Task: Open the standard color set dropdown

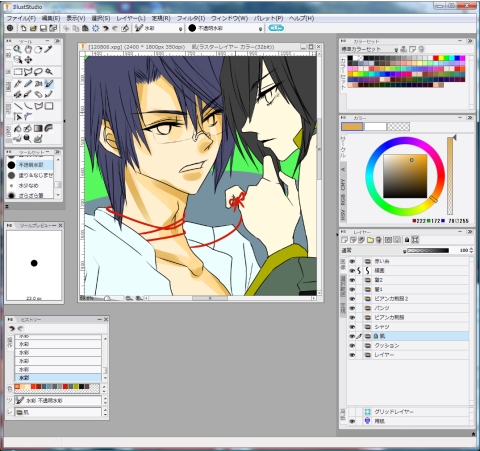Action: pyautogui.click(x=396, y=50)
